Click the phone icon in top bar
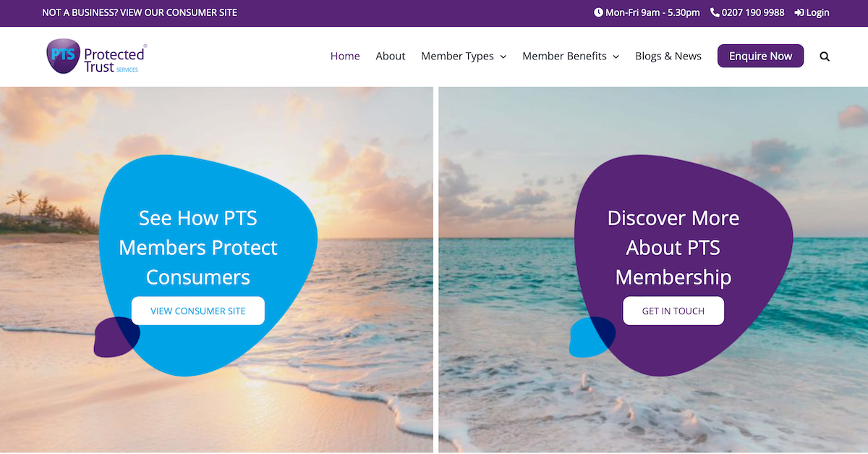 [715, 12]
